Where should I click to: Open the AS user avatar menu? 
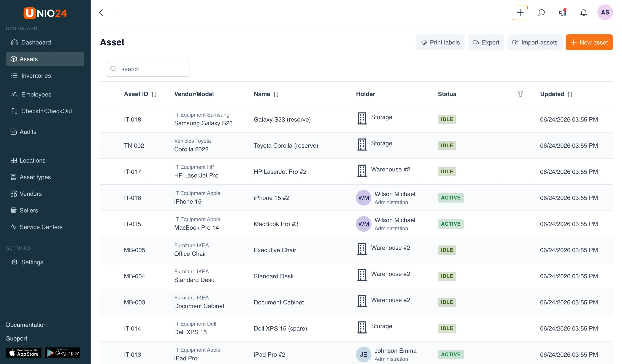605,12
